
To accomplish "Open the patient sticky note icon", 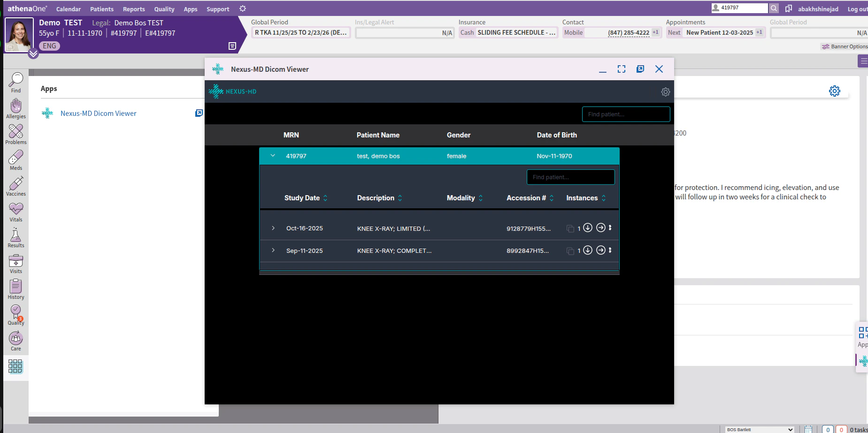I will [x=232, y=46].
